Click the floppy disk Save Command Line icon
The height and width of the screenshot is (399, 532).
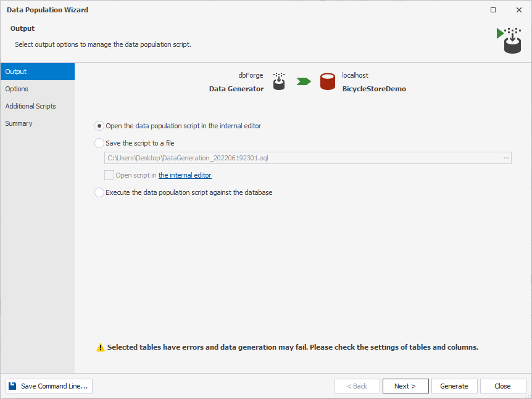pos(12,386)
